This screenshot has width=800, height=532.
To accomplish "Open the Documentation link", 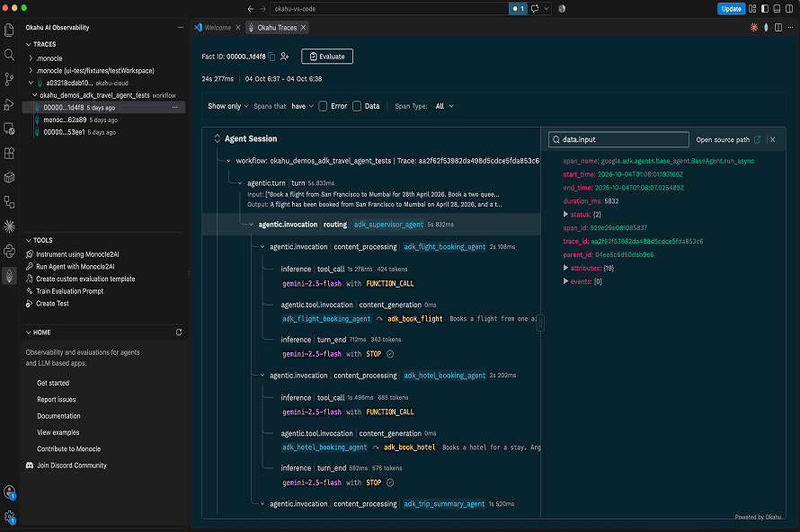I will point(58,416).
